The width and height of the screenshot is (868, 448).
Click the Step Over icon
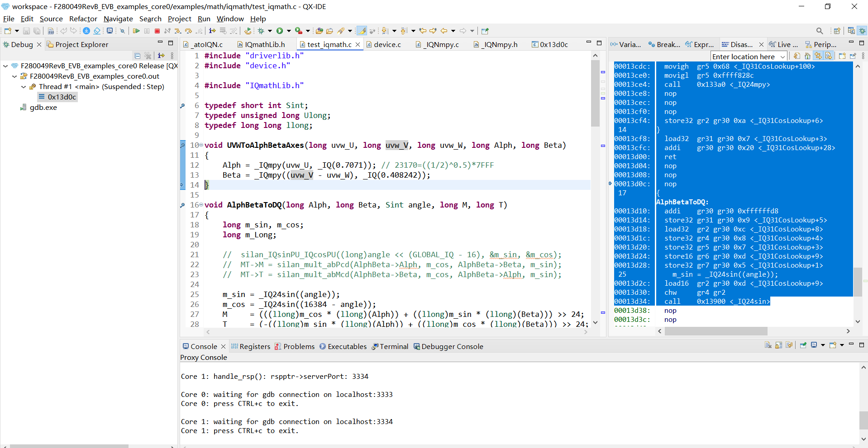click(189, 31)
